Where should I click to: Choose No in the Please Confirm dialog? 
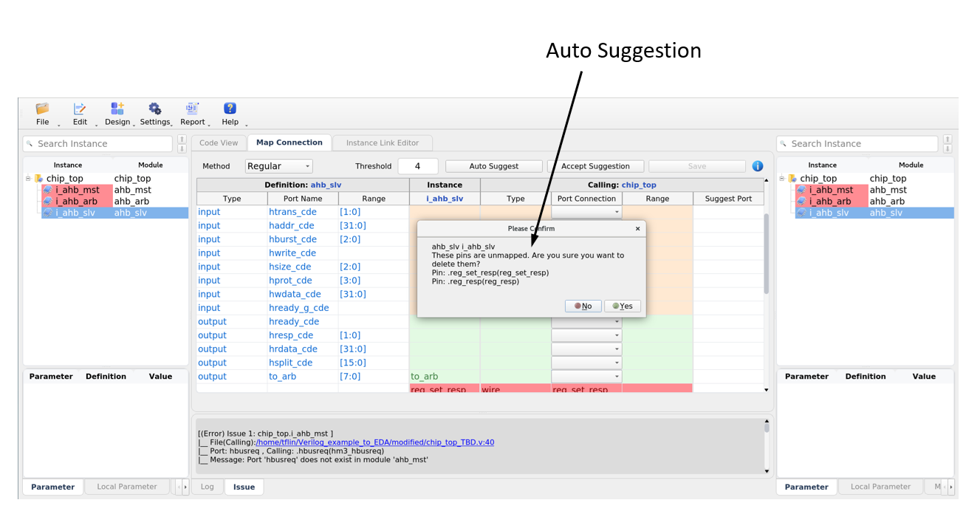[x=583, y=305]
